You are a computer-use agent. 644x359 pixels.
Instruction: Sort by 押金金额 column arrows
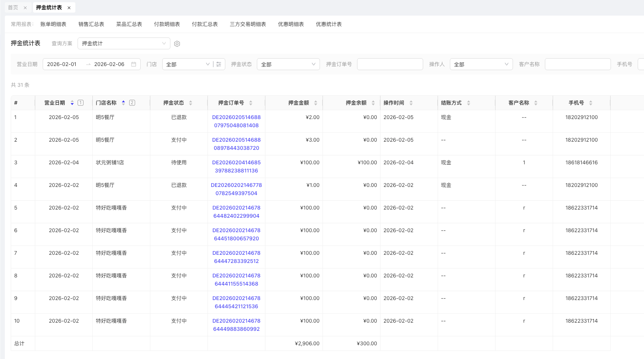(x=316, y=103)
